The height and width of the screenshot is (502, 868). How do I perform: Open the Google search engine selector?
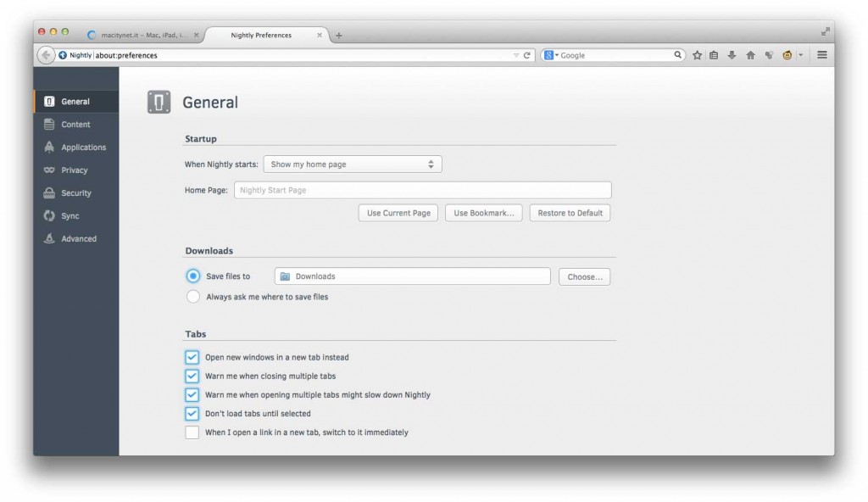pyautogui.click(x=551, y=55)
